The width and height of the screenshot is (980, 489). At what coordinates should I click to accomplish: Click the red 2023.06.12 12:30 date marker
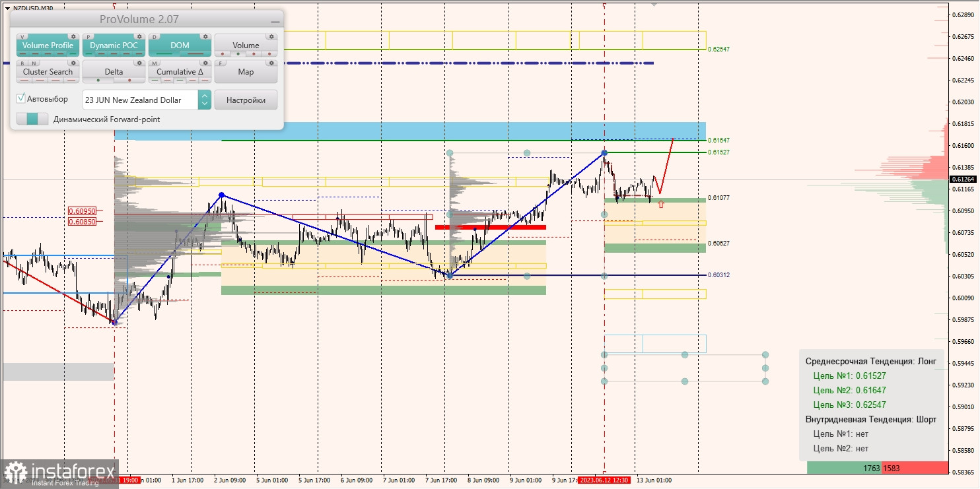point(604,480)
